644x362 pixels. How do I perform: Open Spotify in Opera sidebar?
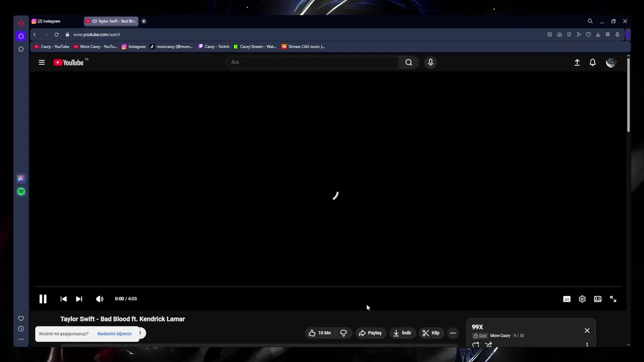click(21, 192)
